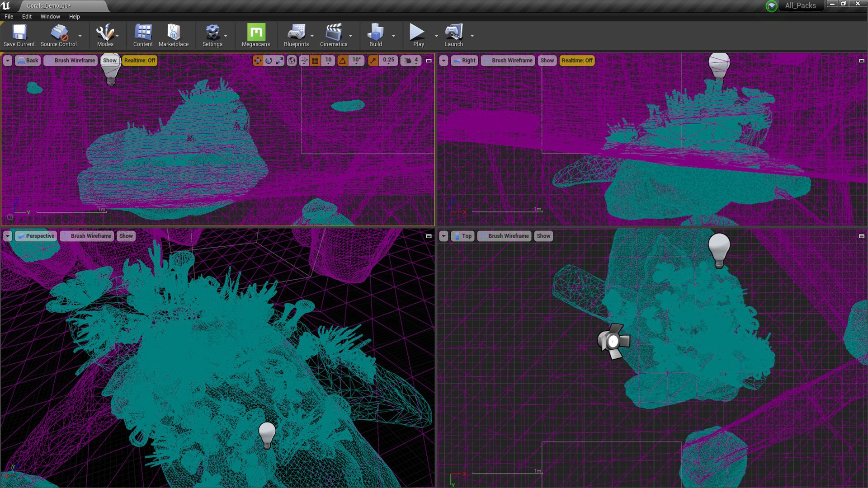868x488 pixels.
Task: Select the translate (move) transform tool
Action: tap(258, 61)
